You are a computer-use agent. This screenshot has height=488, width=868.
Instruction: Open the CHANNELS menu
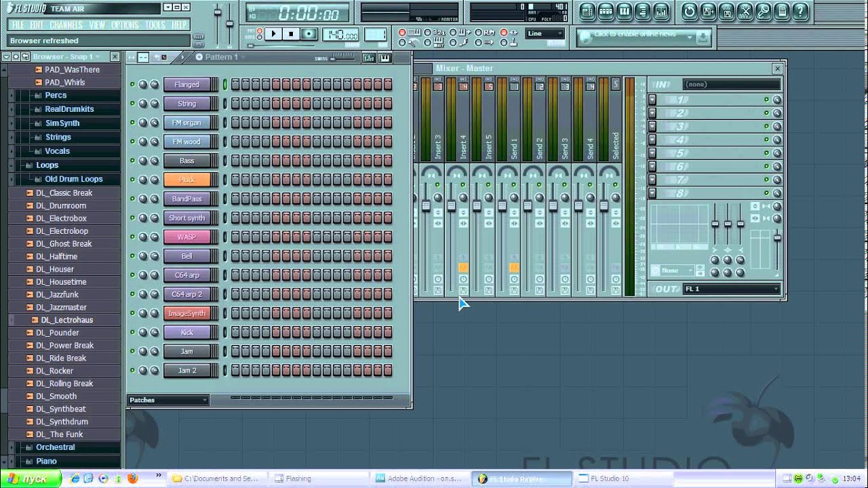tap(66, 25)
